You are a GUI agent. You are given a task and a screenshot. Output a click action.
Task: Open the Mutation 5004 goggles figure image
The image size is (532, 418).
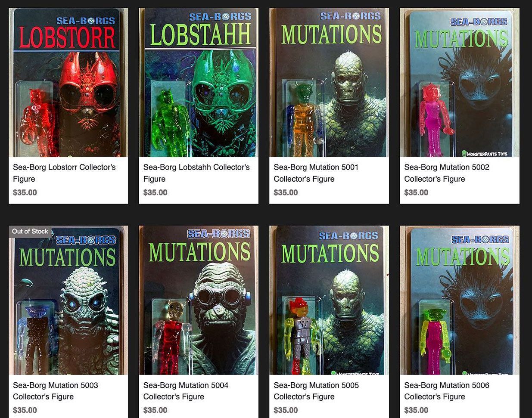pyautogui.click(x=199, y=300)
